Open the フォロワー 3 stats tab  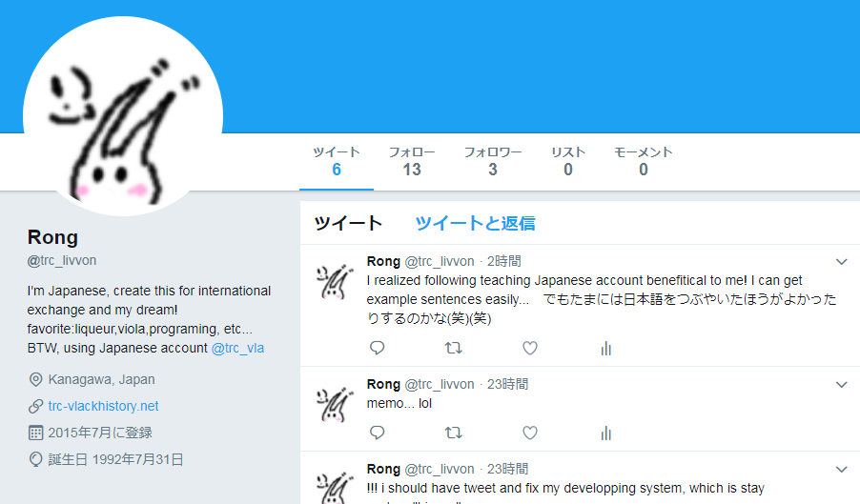pyautogui.click(x=493, y=162)
